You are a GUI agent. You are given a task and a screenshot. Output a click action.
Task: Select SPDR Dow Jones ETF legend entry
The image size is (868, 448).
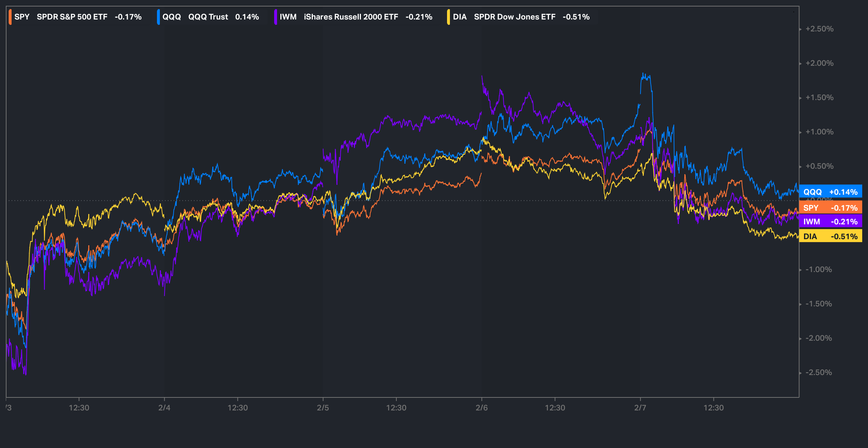click(514, 17)
